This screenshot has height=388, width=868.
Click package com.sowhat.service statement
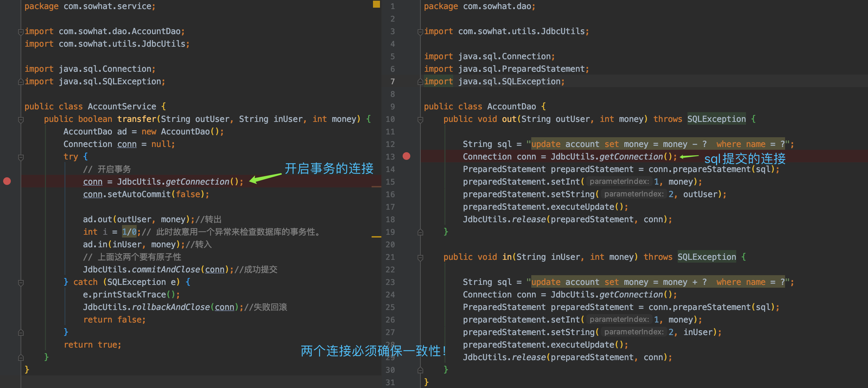[x=90, y=6]
